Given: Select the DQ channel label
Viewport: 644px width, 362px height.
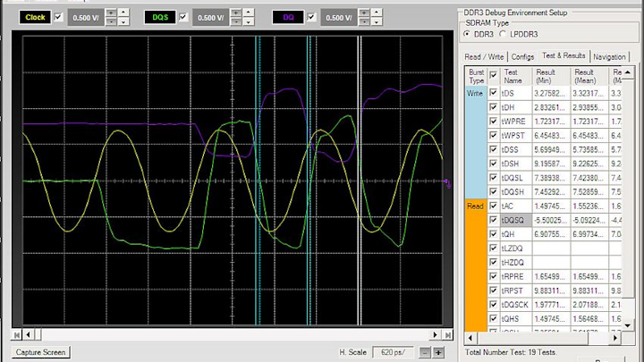Looking at the screenshot, I should click(x=288, y=17).
